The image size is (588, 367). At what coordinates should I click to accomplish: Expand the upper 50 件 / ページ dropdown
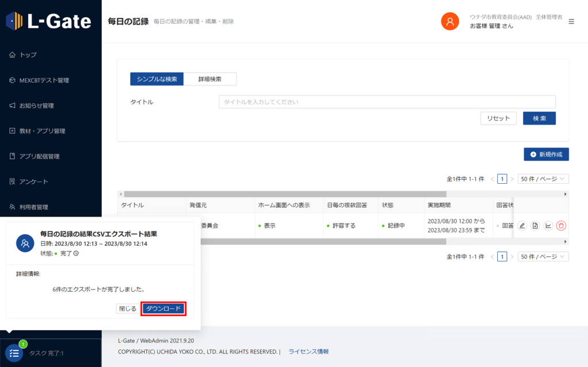[543, 179]
